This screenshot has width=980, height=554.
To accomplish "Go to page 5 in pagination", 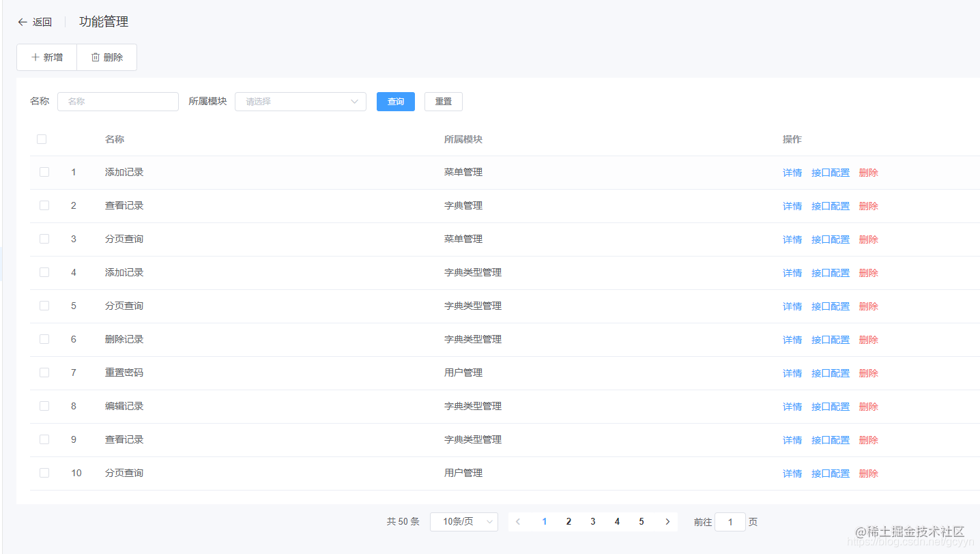I will (x=642, y=522).
